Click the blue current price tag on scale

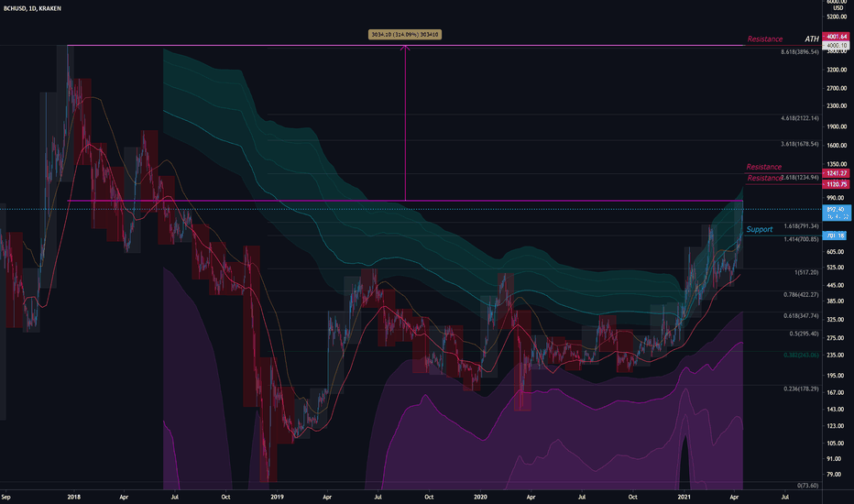837,213
